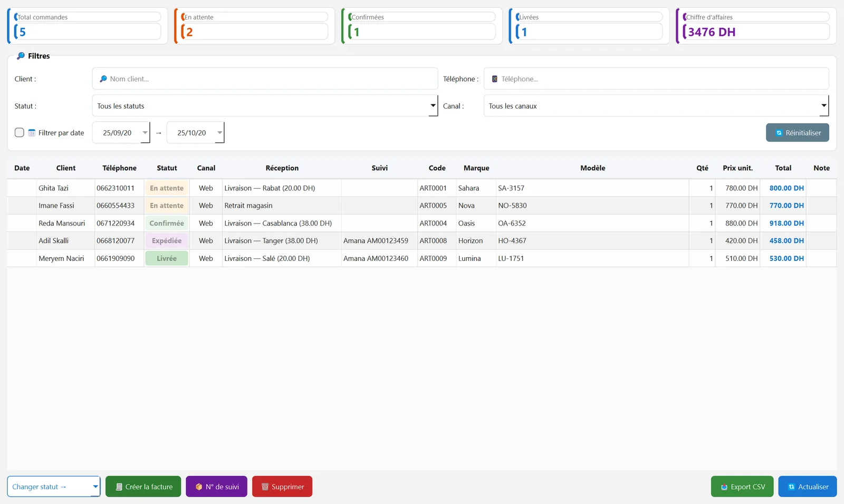This screenshot has height=504, width=844.
Task: Click the refresh icon on Réinitialiser button
Action: (779, 133)
